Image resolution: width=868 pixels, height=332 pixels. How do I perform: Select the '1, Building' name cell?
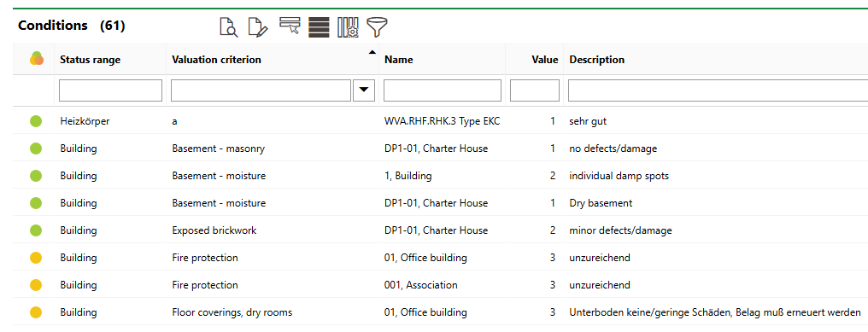tap(408, 176)
